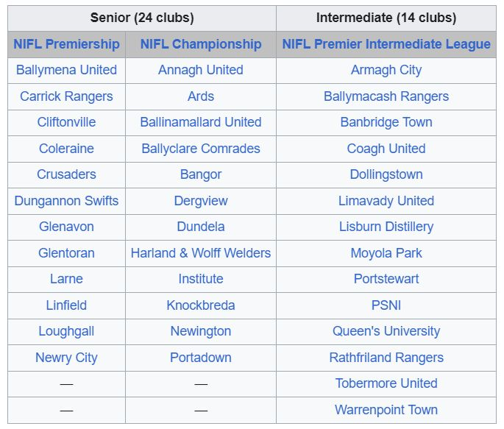Follow the Glentoran link
The image size is (504, 429).
coord(66,253)
